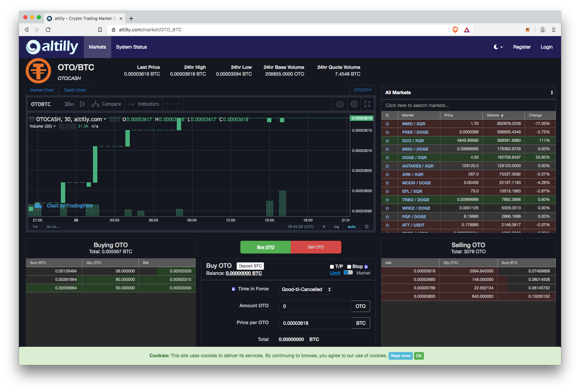Toggle log scale on chart
The image size is (580, 392).
pos(336,227)
